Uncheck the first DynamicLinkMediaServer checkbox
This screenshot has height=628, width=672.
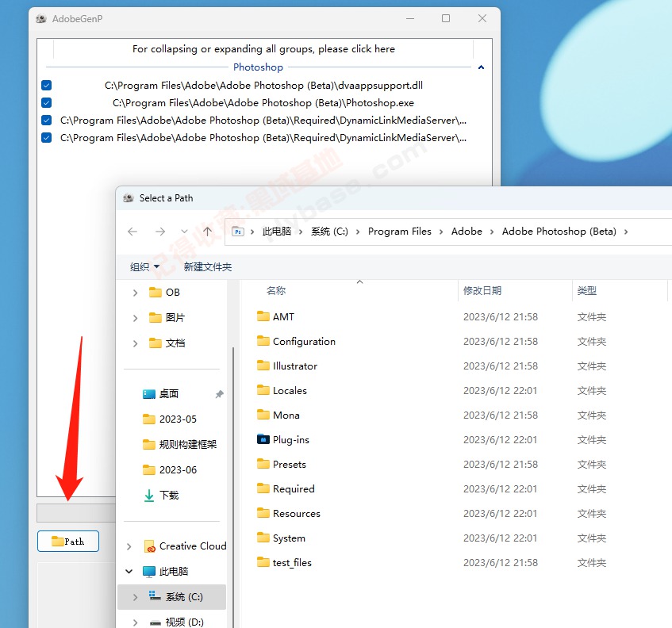tap(46, 121)
